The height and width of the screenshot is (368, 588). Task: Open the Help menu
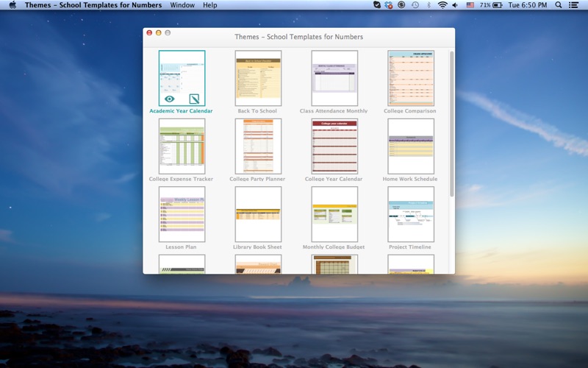click(x=210, y=5)
